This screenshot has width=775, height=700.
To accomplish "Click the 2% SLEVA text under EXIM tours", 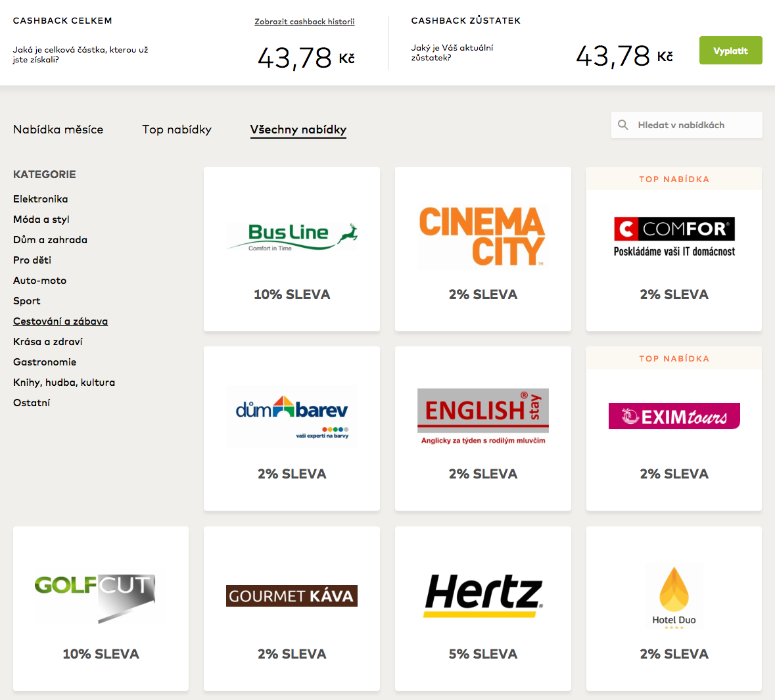I will 674,474.
